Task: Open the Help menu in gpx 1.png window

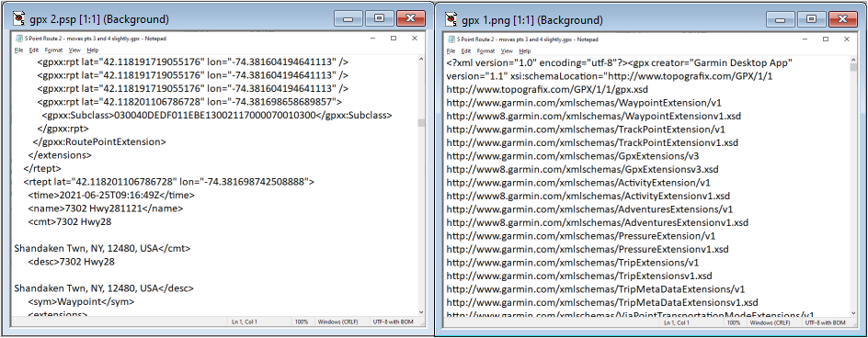Action: pos(524,51)
